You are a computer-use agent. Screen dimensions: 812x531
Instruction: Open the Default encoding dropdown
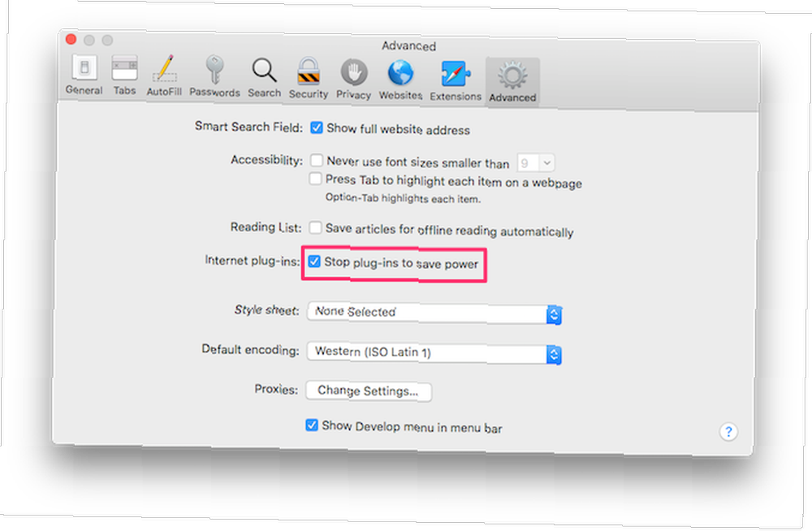coord(434,353)
